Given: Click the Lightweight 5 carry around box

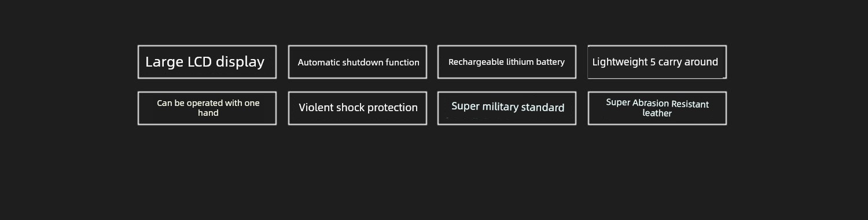Looking at the screenshot, I should click(657, 62).
